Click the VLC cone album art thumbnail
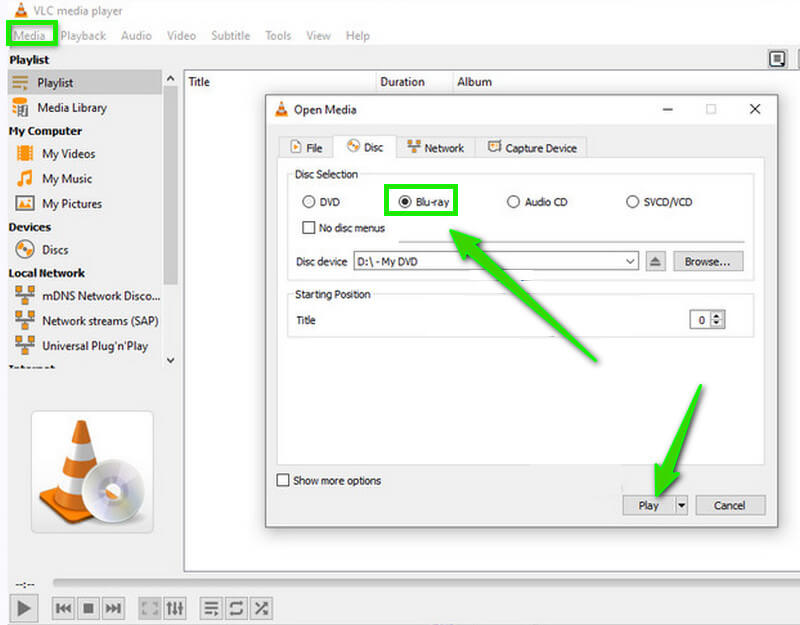The image size is (800, 625). pyautogui.click(x=92, y=472)
